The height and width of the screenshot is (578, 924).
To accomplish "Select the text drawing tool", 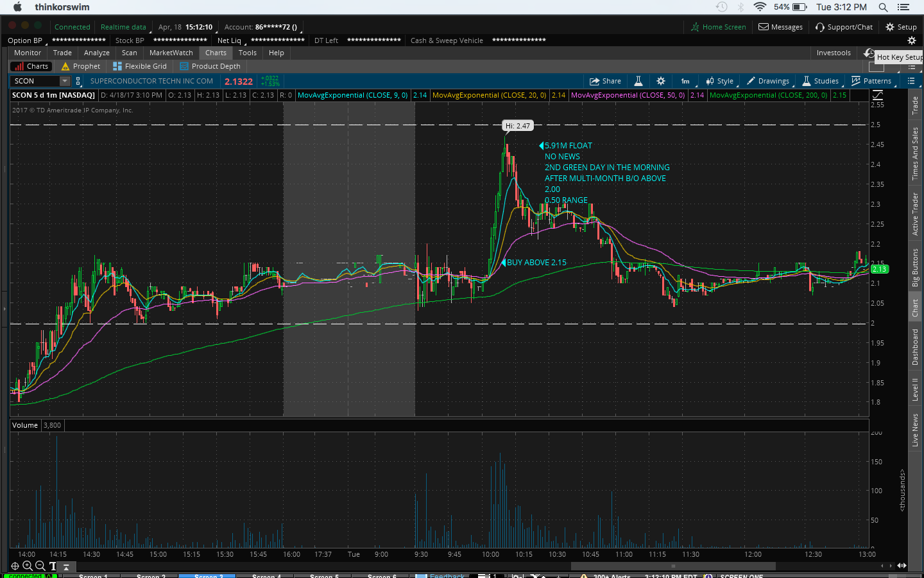I will (53, 566).
